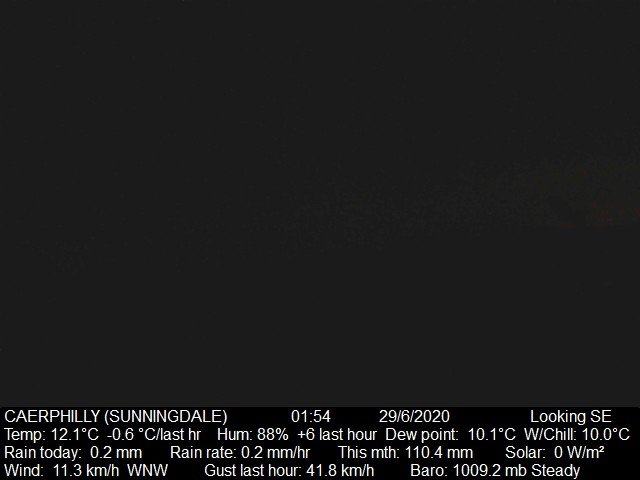Click the -0.6 °C/last hr change
640x480 pixels.
click(x=154, y=435)
